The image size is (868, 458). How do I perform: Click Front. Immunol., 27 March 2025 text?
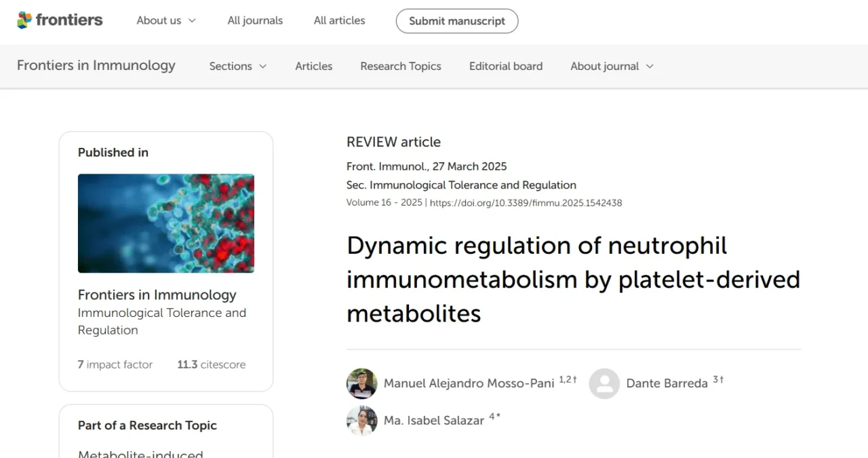(x=427, y=167)
